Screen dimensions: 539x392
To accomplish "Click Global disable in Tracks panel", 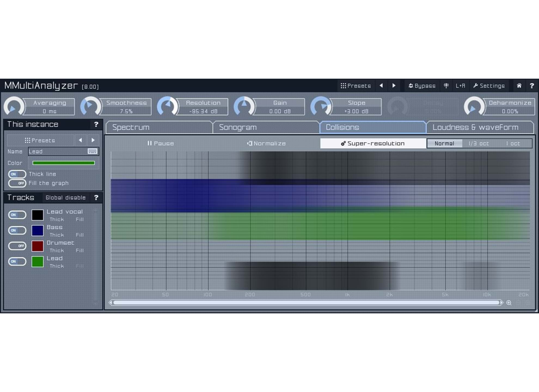I will click(x=66, y=198).
